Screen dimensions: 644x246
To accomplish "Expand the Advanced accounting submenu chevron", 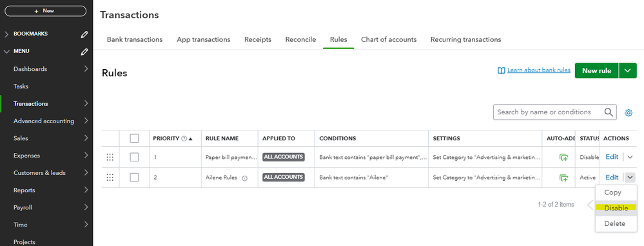I will 86,121.
